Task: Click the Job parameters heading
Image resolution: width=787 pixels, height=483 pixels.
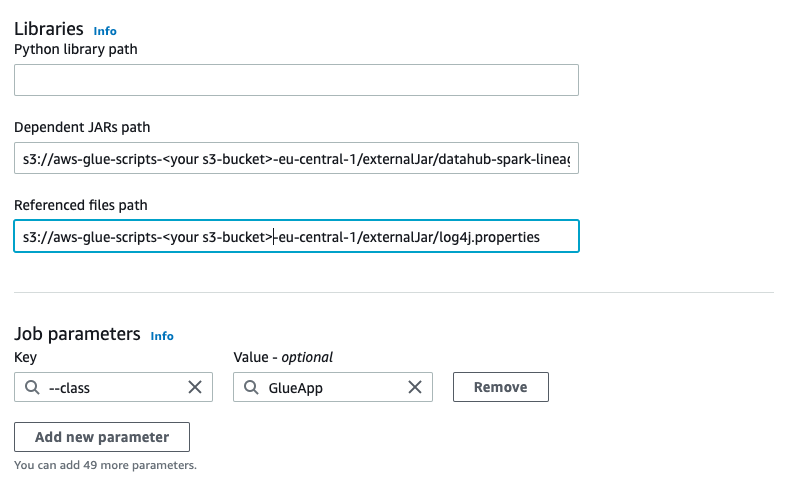Action: 77,334
